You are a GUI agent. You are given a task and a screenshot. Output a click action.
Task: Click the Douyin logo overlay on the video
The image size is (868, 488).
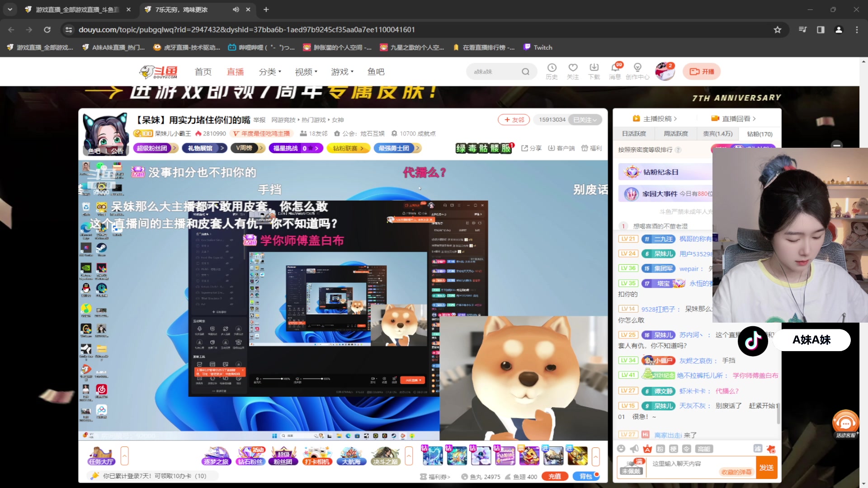(752, 340)
